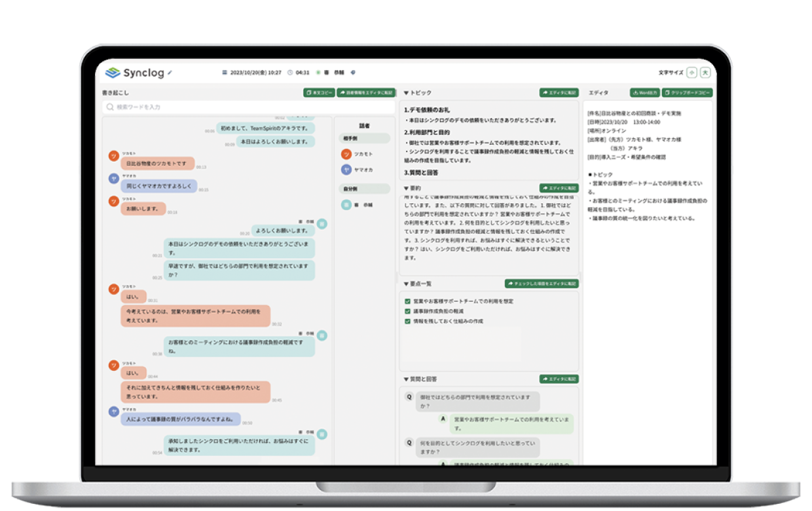Toggle the 情報を残しておく仕組みの作成 checkbox

(x=408, y=322)
